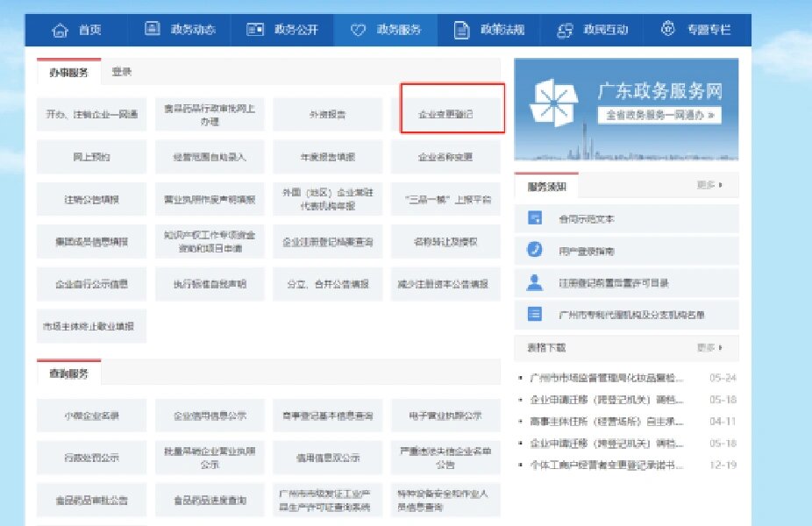The width and height of the screenshot is (812, 526).
Task: Click the 政民互动 interaction icon
Action: click(565, 30)
